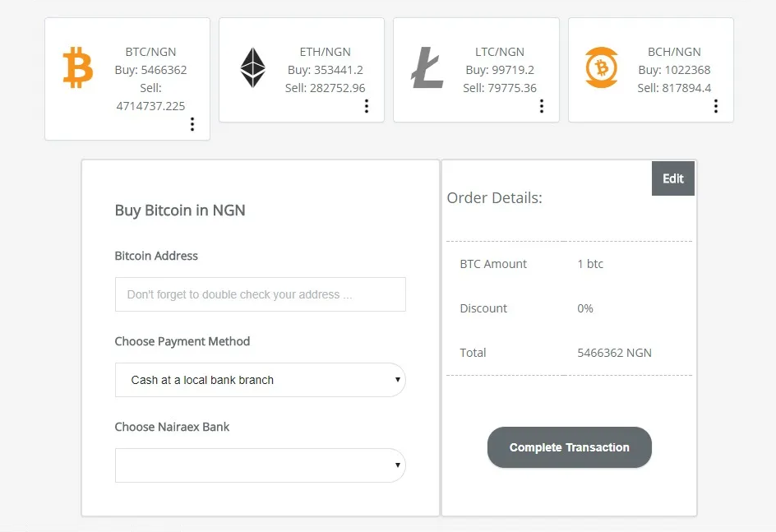Click arrow of Cash at local bank branch selector

click(397, 380)
